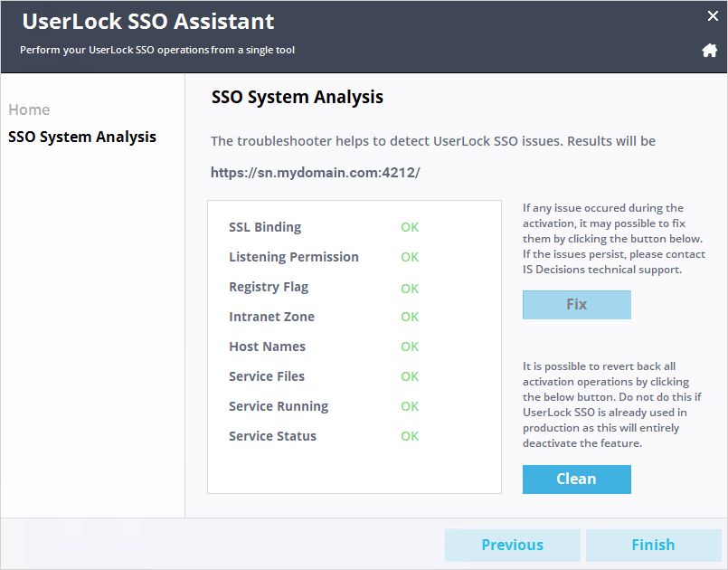
Task: Click the Clean button
Action: (577, 479)
